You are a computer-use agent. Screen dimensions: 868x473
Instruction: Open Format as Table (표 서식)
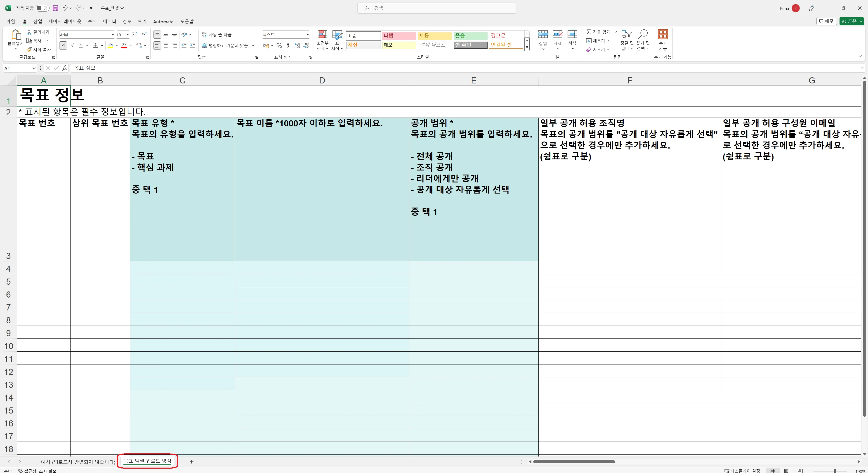[337, 40]
